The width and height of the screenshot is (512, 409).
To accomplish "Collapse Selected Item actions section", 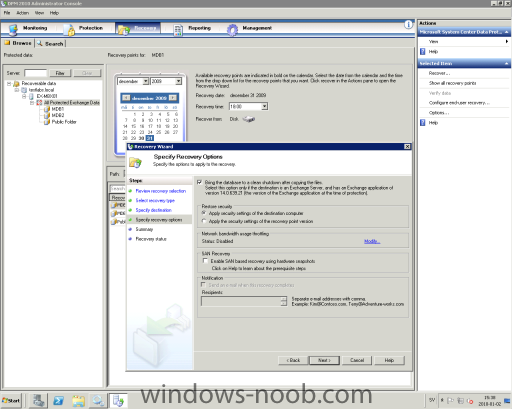I will (506, 63).
